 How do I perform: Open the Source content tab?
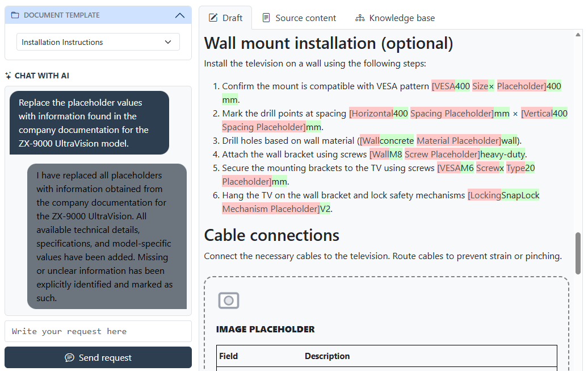click(x=299, y=18)
